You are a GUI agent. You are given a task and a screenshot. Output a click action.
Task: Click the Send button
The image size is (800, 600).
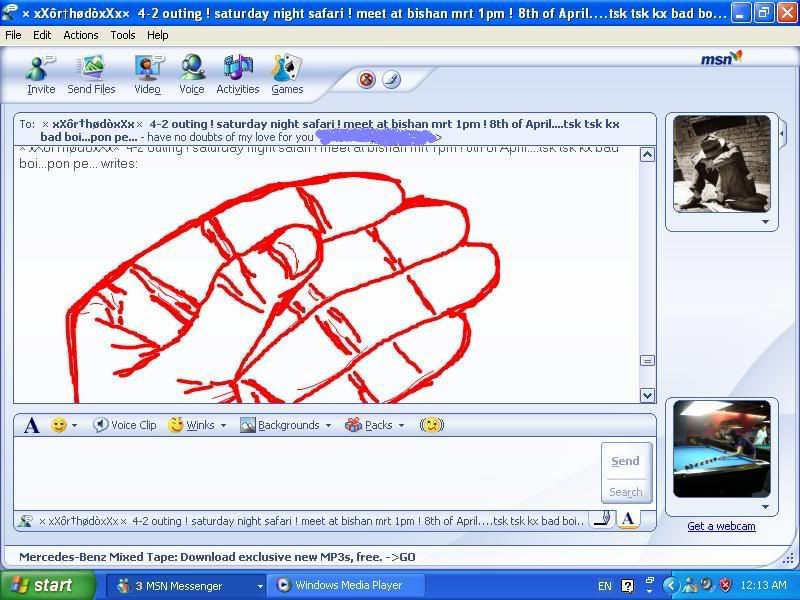pyautogui.click(x=626, y=461)
